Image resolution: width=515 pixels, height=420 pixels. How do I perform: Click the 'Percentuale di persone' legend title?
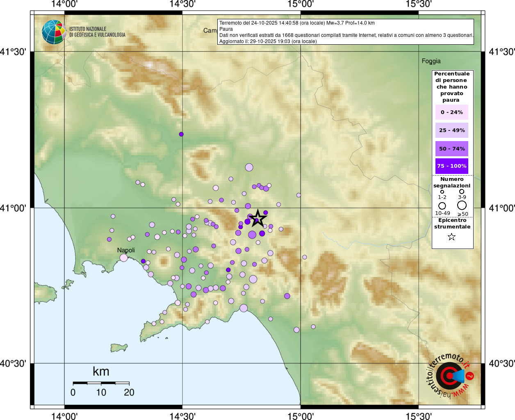452,87
